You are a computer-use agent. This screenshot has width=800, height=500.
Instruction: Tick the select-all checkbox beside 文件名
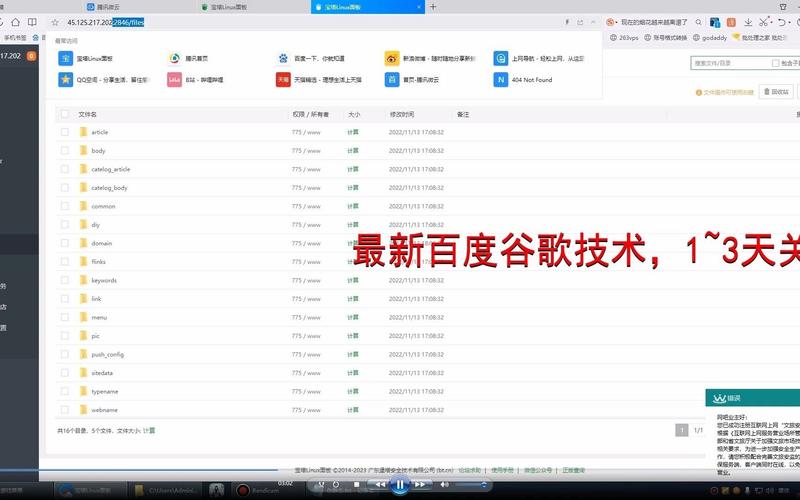pyautogui.click(x=65, y=114)
